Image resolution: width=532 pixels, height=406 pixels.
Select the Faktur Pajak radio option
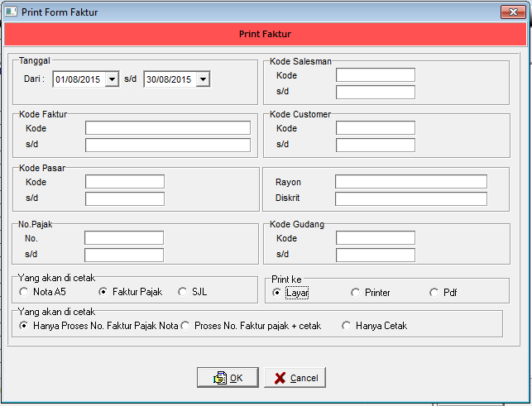pos(103,292)
